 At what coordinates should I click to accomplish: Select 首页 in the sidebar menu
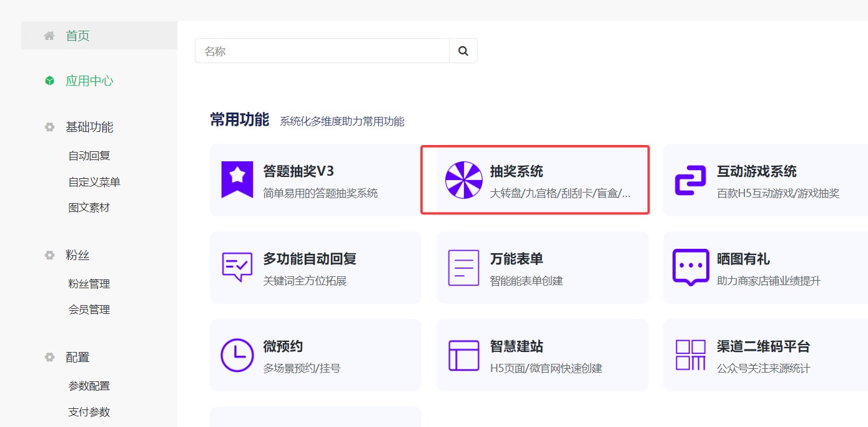(x=77, y=35)
